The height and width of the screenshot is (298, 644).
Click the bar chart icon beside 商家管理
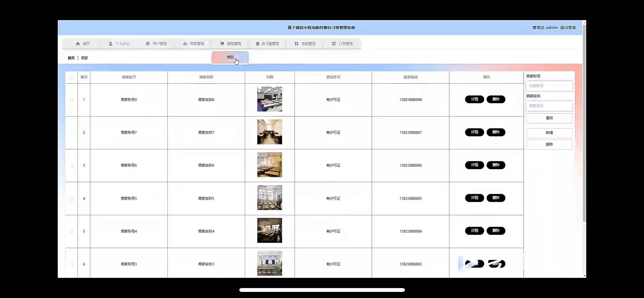coord(185,44)
